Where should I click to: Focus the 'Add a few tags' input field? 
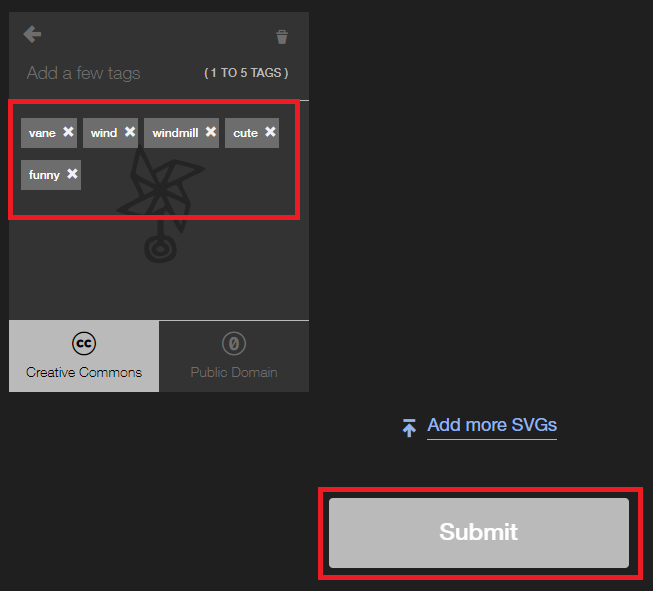point(83,73)
